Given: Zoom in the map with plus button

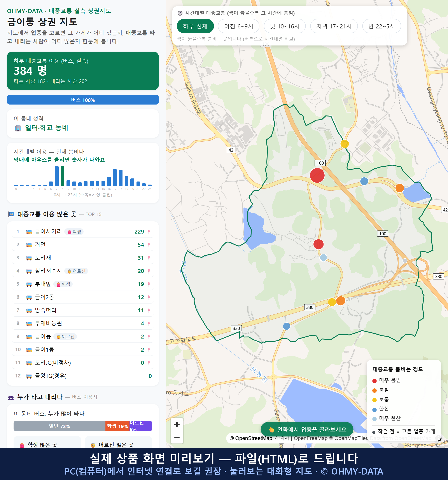Looking at the screenshot, I should pos(177,424).
